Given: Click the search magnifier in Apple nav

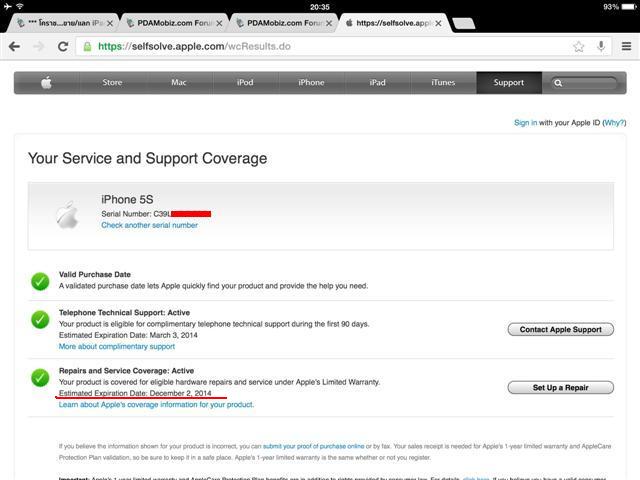Looking at the screenshot, I should pyautogui.click(x=558, y=83).
